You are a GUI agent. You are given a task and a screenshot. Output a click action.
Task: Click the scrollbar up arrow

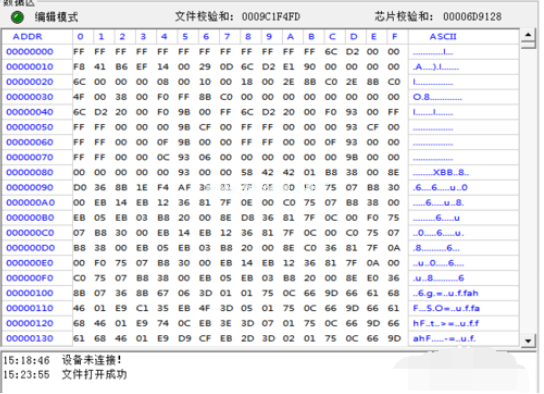pyautogui.click(x=528, y=34)
